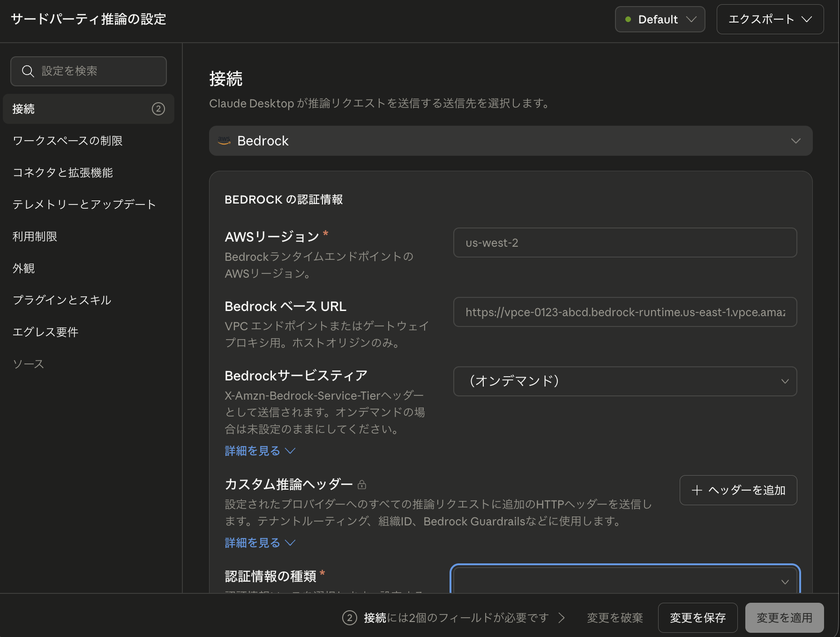The height and width of the screenshot is (637, 840).
Task: Click 変更を破棄 button
Action: [x=615, y=618]
